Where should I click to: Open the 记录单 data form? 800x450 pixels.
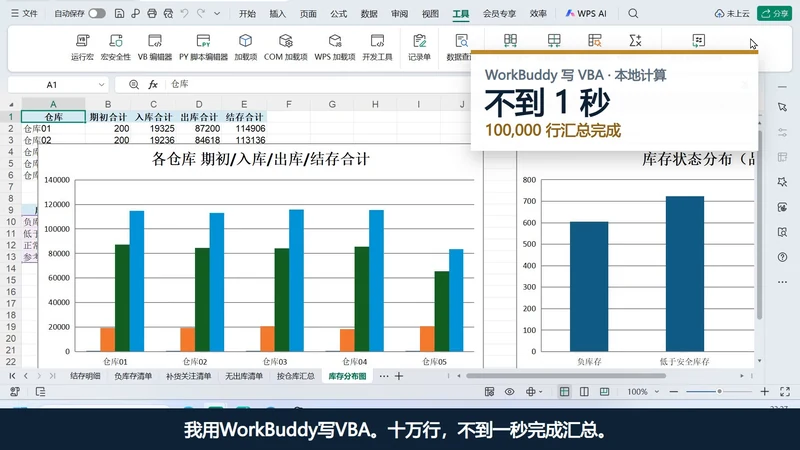(x=419, y=47)
